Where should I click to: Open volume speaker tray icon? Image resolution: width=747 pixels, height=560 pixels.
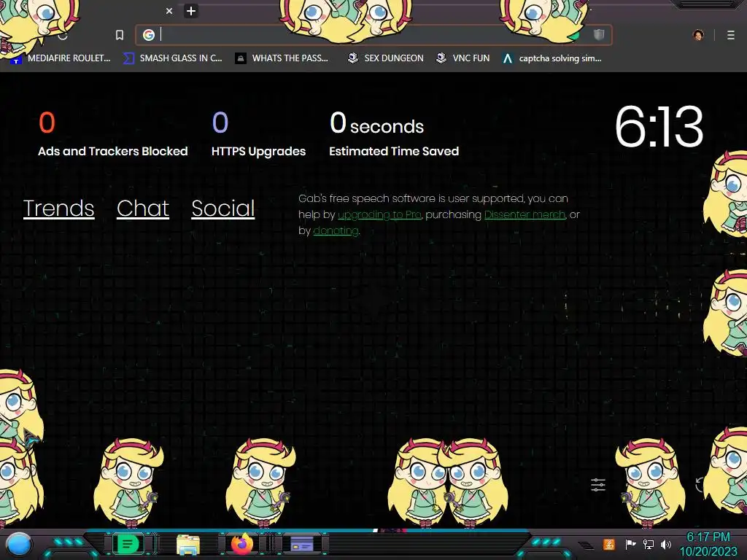pyautogui.click(x=666, y=544)
